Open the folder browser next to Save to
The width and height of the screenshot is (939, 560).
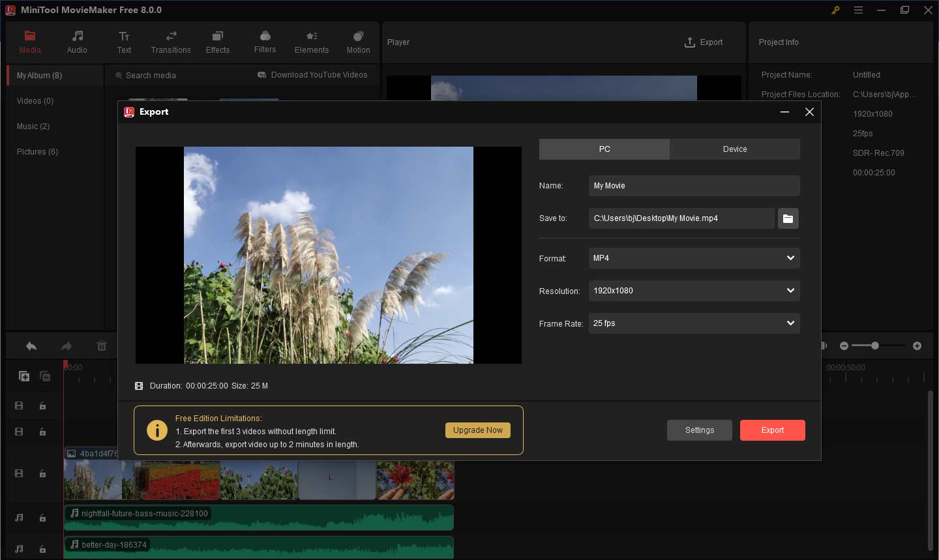788,218
